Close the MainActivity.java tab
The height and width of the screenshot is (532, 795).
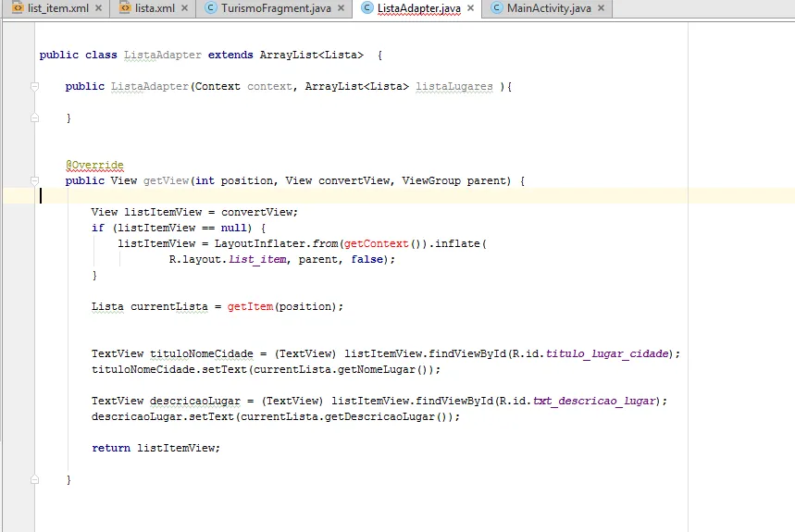click(x=602, y=8)
